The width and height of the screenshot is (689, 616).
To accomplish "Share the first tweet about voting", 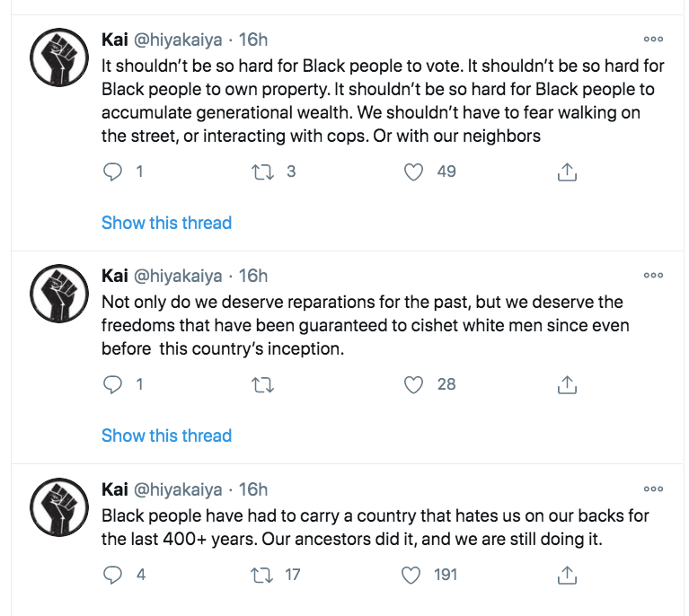I will [567, 172].
